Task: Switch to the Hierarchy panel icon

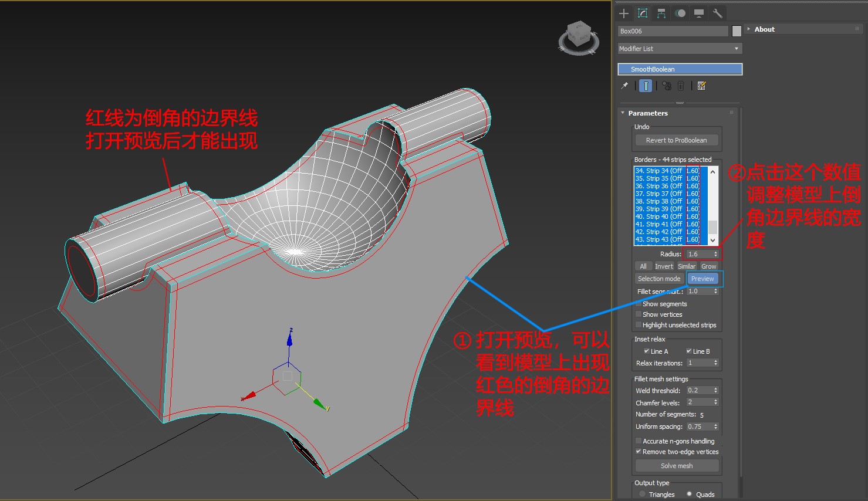Action: click(x=661, y=13)
